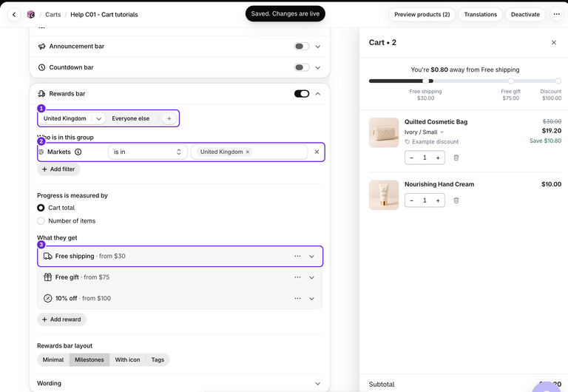Open options menu for Free gift reward

(x=297, y=277)
